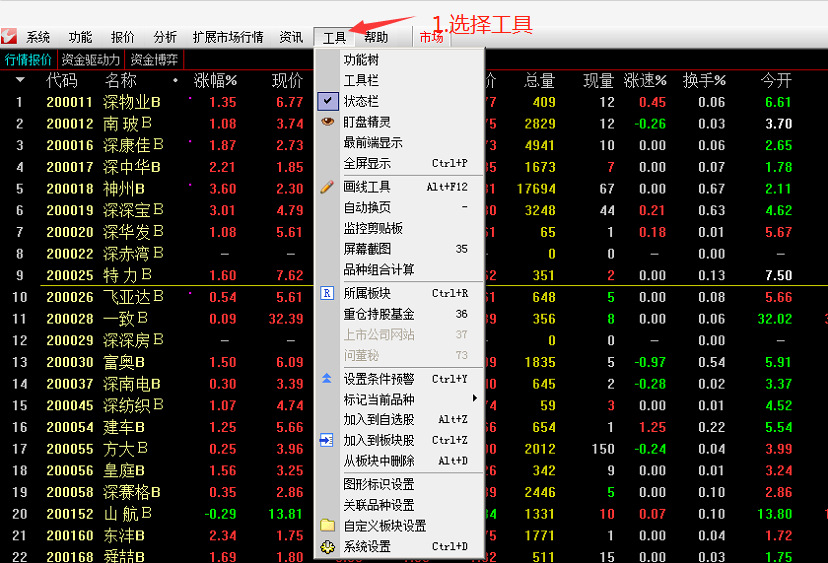This screenshot has height=563, width=828.
Task: Open the 功能 menu
Action: click(80, 37)
